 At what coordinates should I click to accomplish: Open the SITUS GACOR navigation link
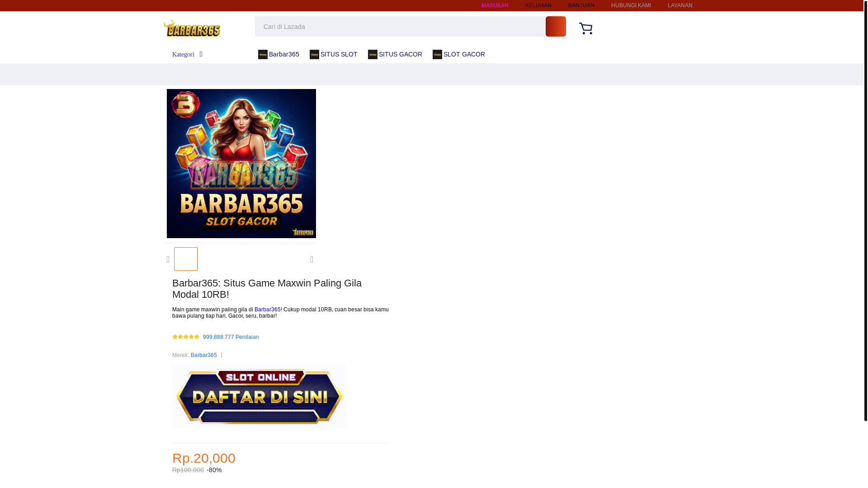pyautogui.click(x=395, y=54)
